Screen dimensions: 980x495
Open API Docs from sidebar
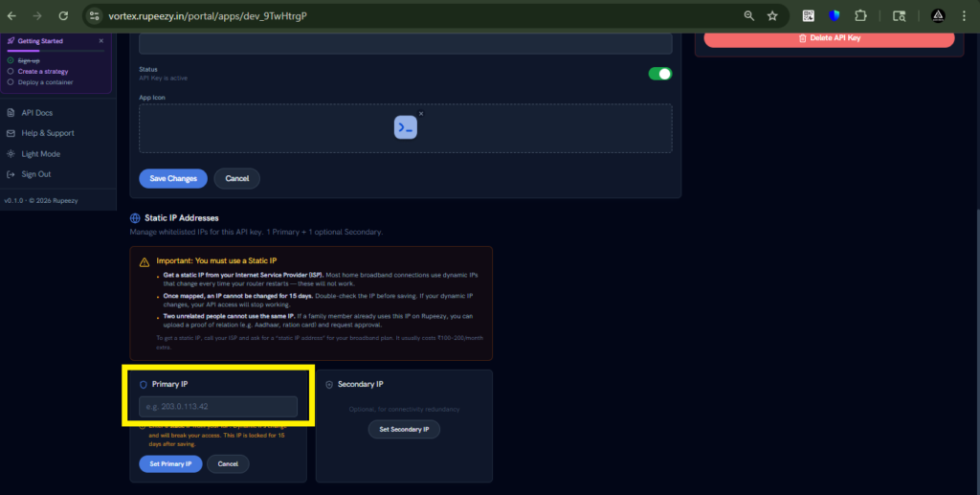click(x=36, y=113)
